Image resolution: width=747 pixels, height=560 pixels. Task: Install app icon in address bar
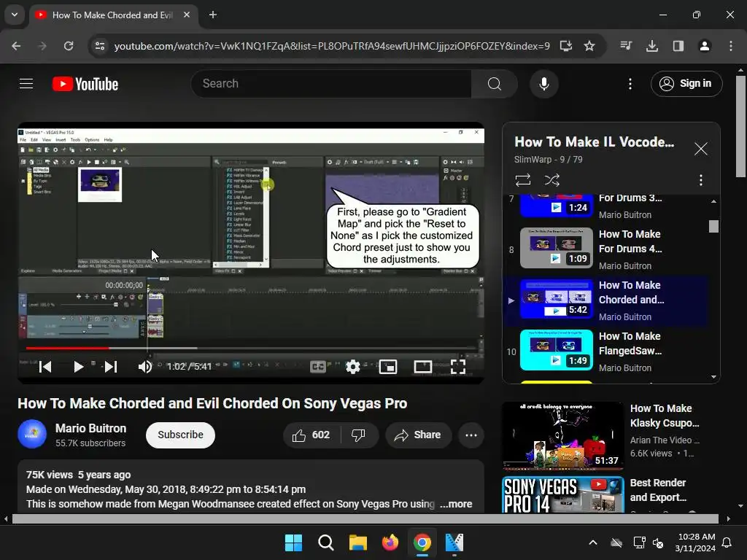click(565, 46)
